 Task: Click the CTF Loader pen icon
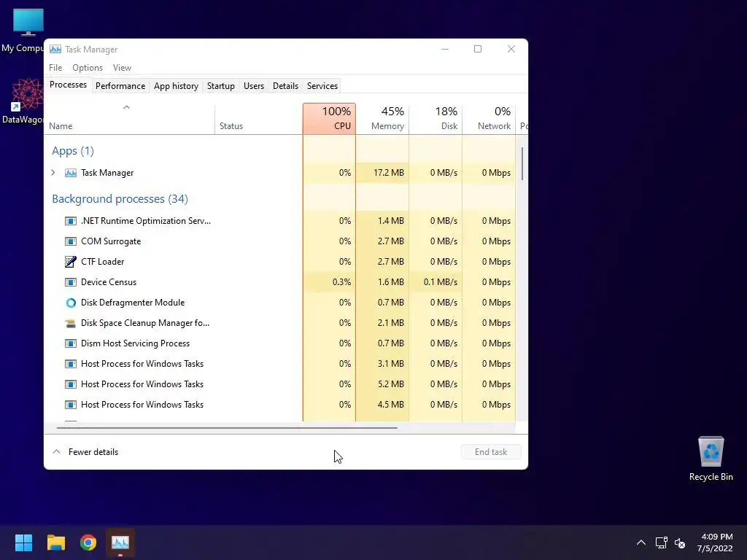(71, 262)
